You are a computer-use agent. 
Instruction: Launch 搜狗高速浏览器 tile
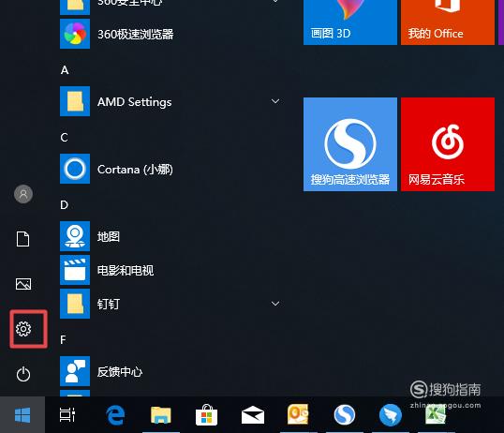tap(350, 144)
